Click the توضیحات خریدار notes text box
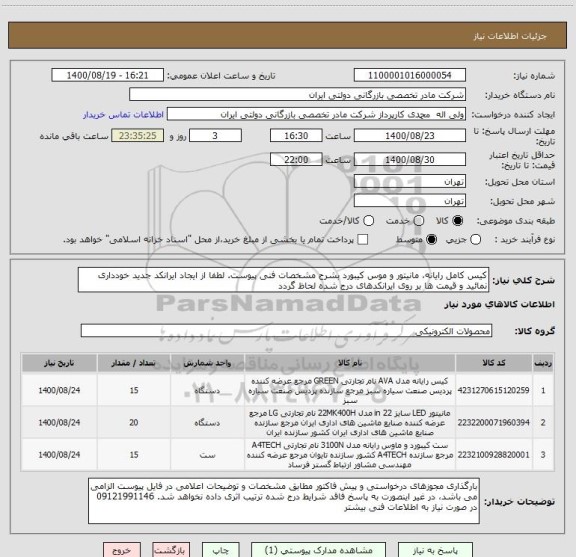 tap(284, 501)
